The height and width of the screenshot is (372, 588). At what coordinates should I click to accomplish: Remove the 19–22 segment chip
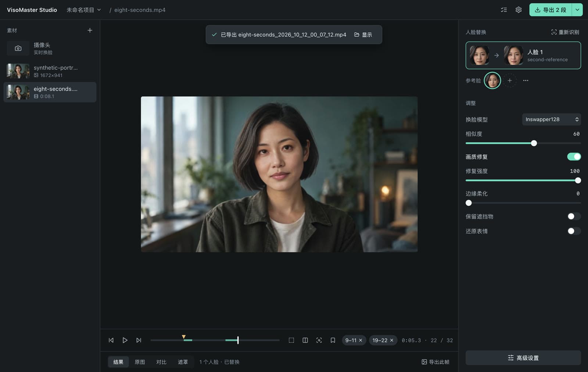[x=392, y=340]
